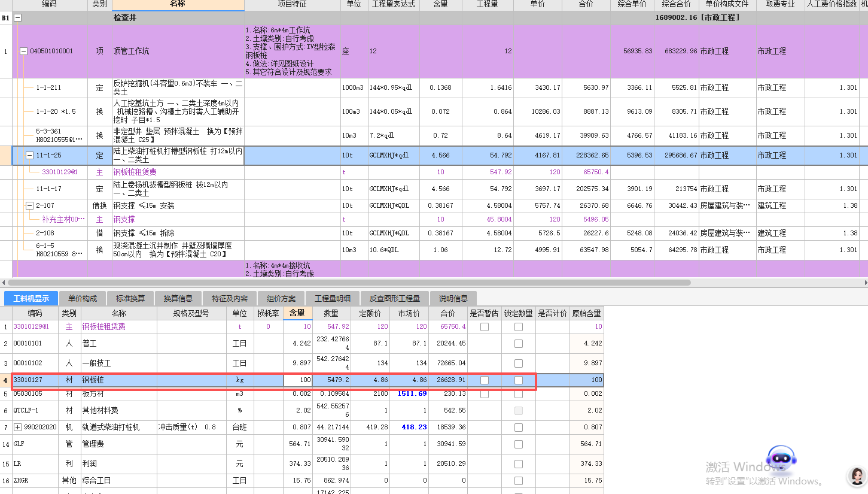Click the 冲击质量(t) 0.8 spec cell
Image resolution: width=868 pixels, height=494 pixels.
point(190,428)
